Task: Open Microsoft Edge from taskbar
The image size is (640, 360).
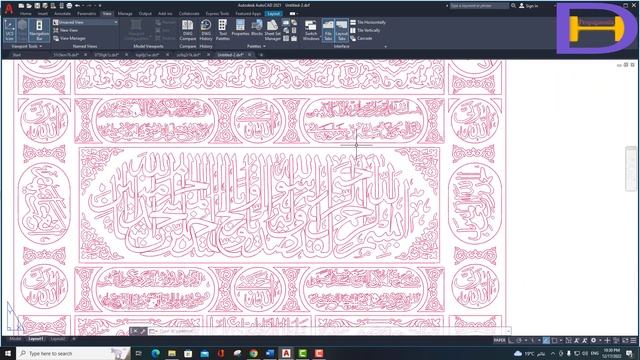Action: tap(156, 353)
